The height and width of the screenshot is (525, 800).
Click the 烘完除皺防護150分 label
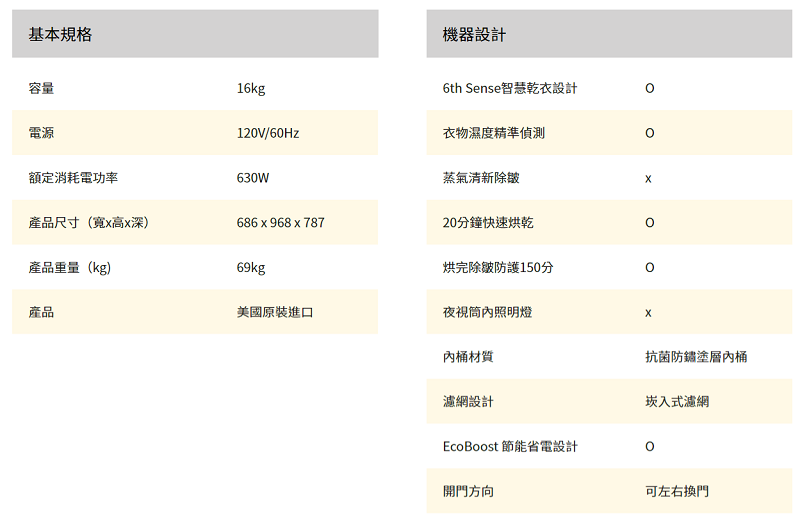click(x=498, y=267)
